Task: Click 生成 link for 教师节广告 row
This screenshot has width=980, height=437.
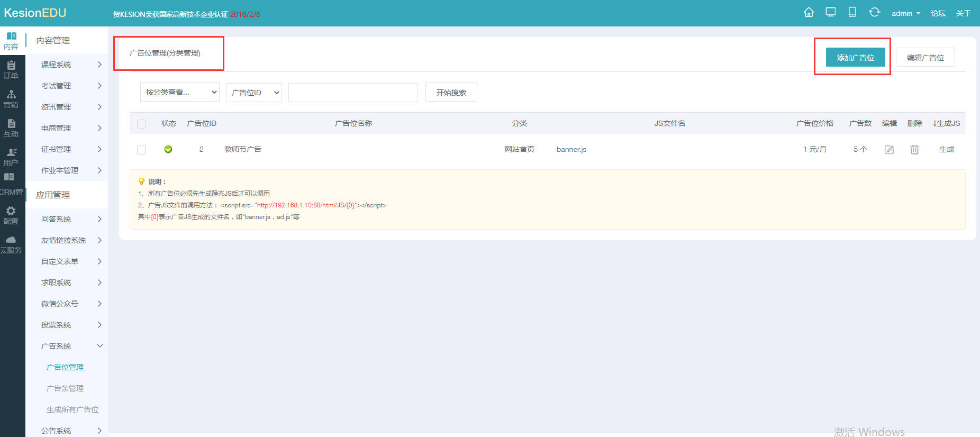Action: 947,149
